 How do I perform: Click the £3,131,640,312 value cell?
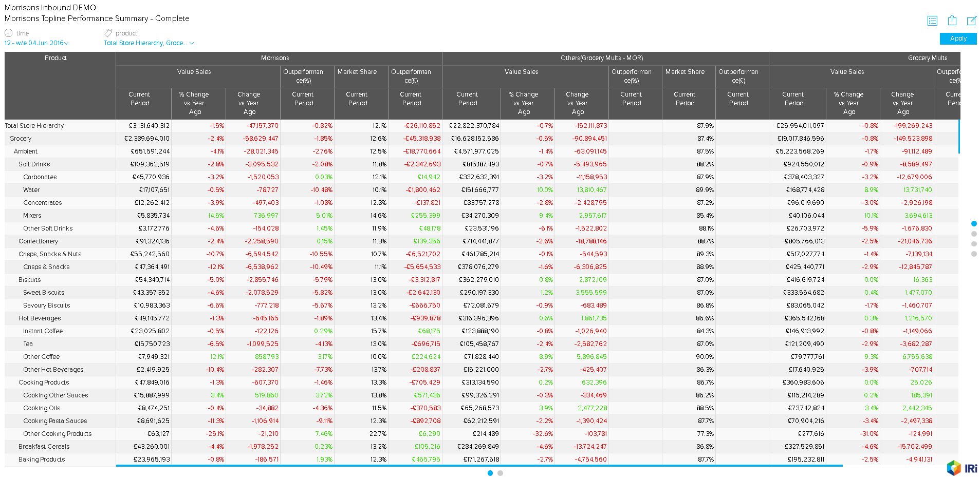click(x=143, y=126)
